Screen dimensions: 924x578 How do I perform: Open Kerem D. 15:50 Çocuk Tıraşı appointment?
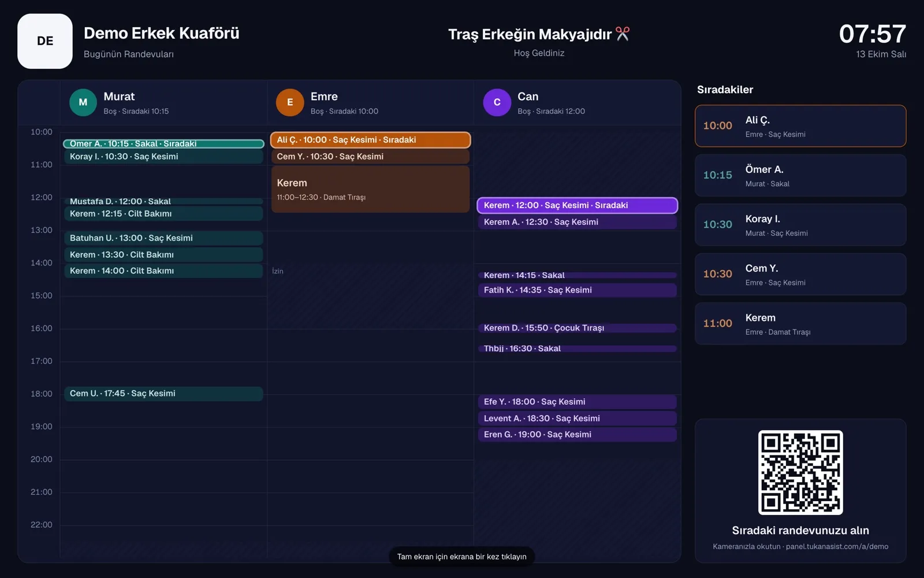(577, 328)
